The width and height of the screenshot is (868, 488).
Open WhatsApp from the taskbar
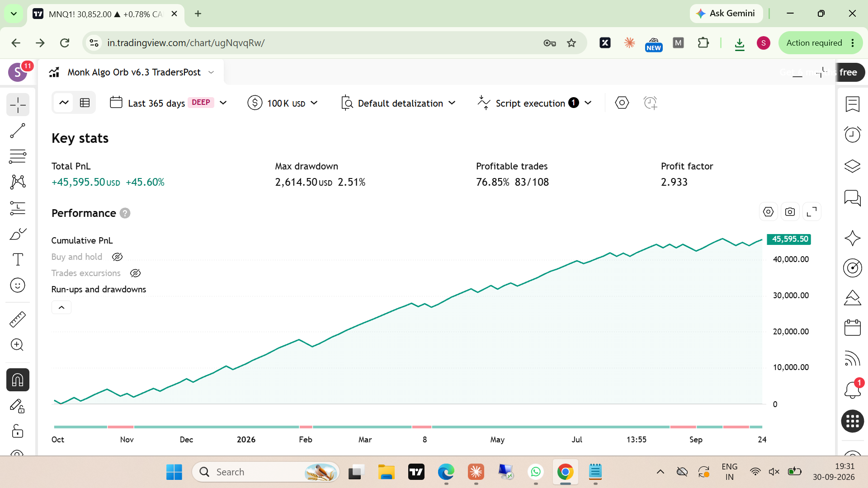(536, 472)
